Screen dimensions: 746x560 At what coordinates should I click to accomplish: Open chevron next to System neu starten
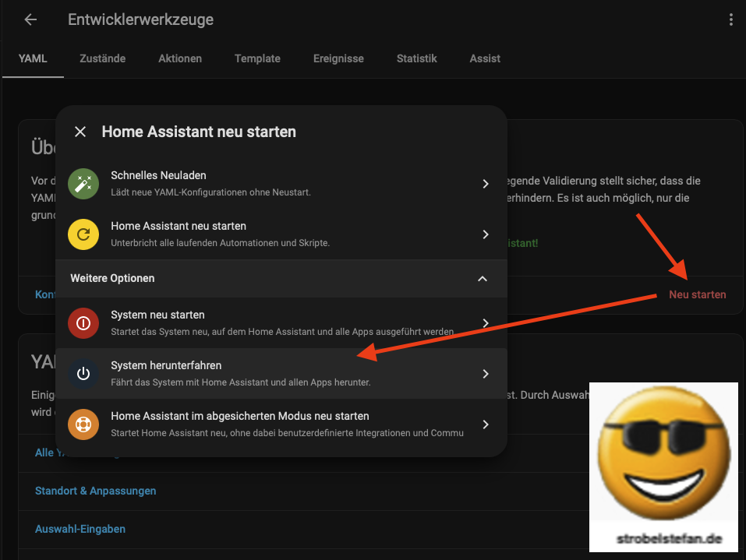486,323
